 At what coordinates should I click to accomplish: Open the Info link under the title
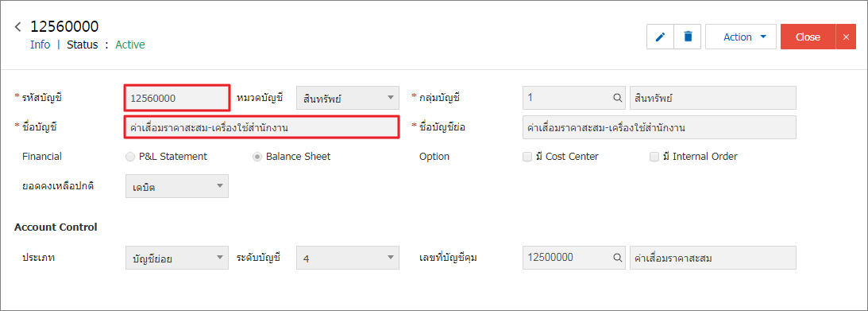click(x=40, y=45)
